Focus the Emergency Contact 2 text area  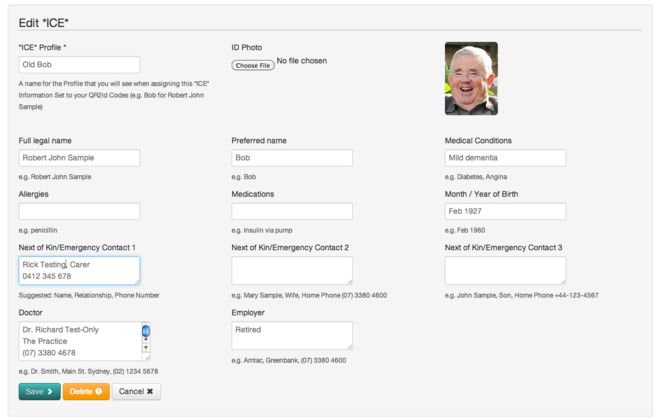pyautogui.click(x=292, y=270)
